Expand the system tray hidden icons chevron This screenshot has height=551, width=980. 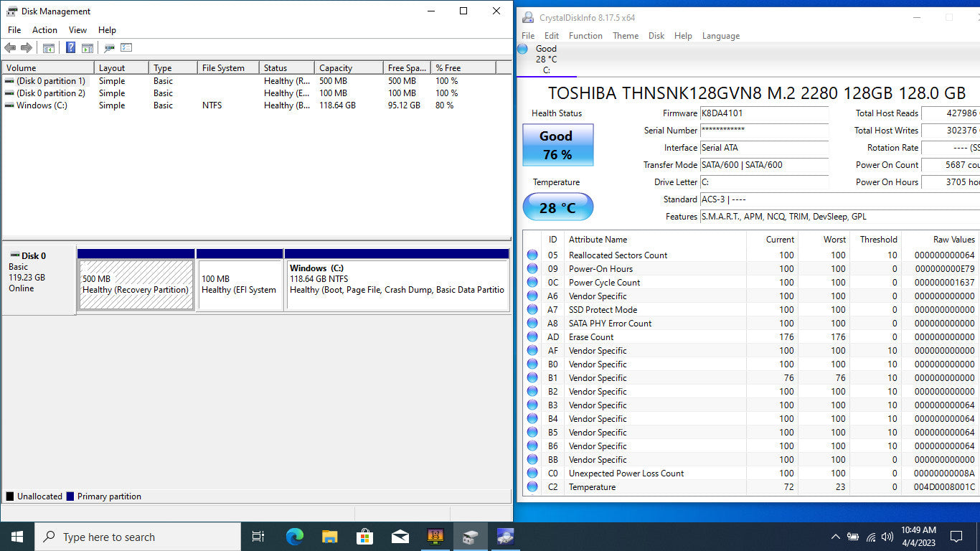(835, 537)
